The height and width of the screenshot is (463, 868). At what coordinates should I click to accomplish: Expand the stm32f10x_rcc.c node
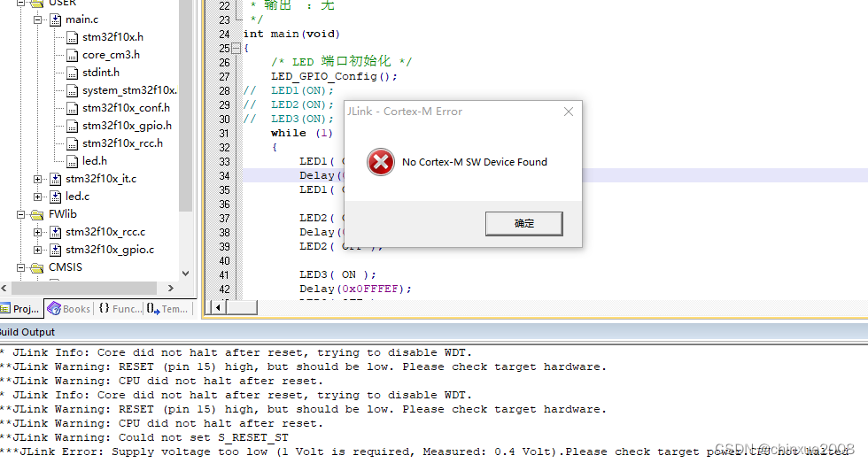tap(37, 232)
